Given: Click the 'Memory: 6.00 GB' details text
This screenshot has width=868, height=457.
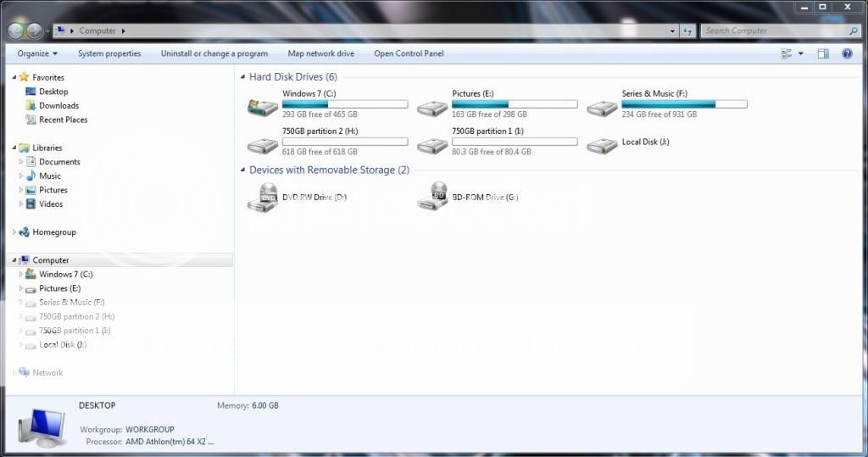Looking at the screenshot, I should [248, 405].
